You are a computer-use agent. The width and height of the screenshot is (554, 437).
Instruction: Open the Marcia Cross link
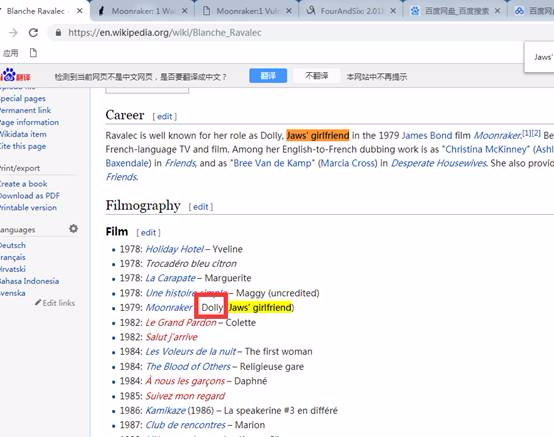[349, 163]
